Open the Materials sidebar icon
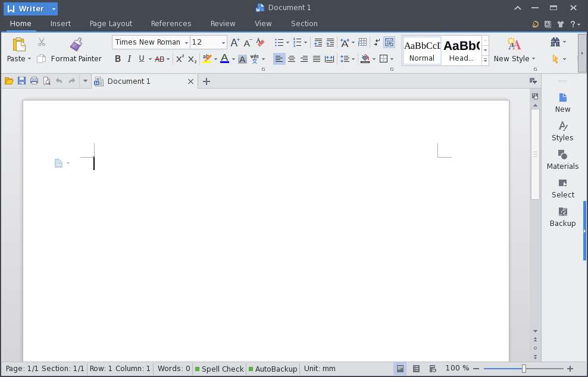Image resolution: width=588 pixels, height=377 pixels. (562, 160)
